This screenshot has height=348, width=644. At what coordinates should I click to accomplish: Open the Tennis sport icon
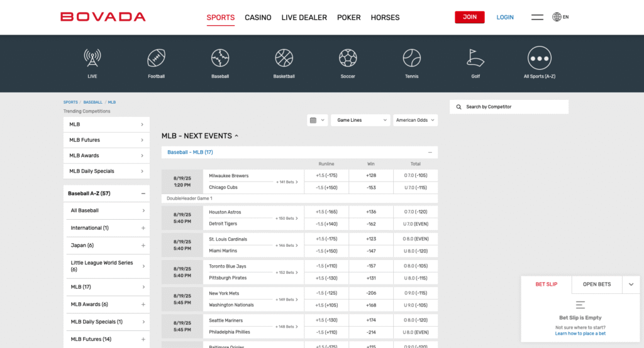coord(411,58)
